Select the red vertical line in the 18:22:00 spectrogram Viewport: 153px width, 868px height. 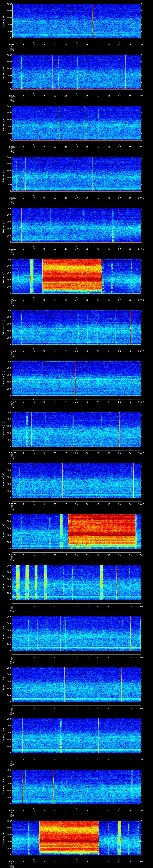(x=130, y=327)
